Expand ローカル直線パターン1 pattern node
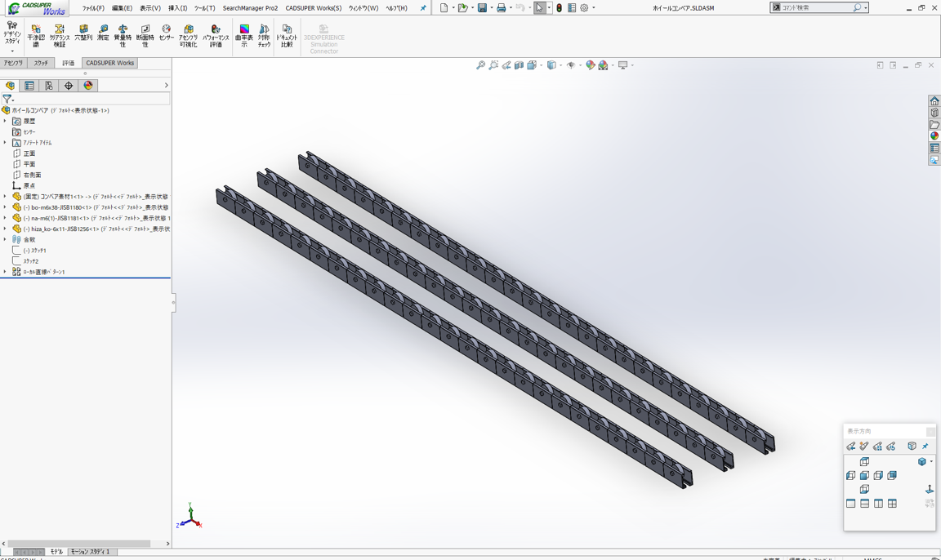 (5, 272)
